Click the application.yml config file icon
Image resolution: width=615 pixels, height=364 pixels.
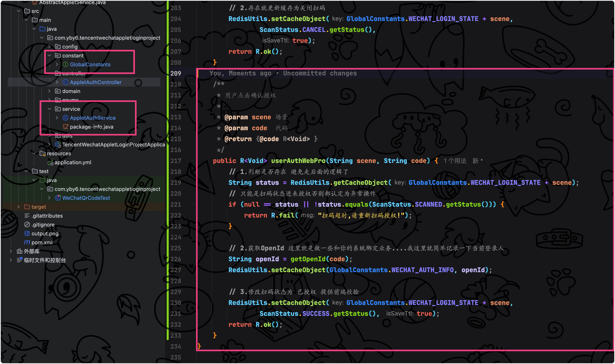point(50,162)
